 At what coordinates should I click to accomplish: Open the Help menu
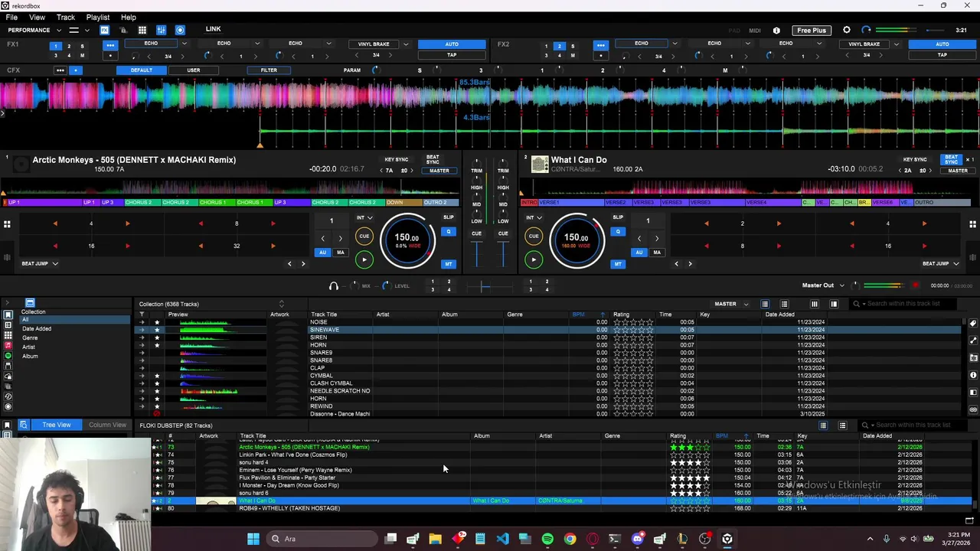click(x=128, y=17)
